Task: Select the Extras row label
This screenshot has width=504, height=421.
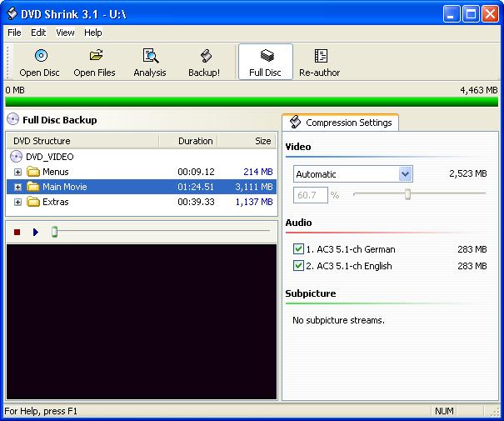Action: tap(56, 202)
